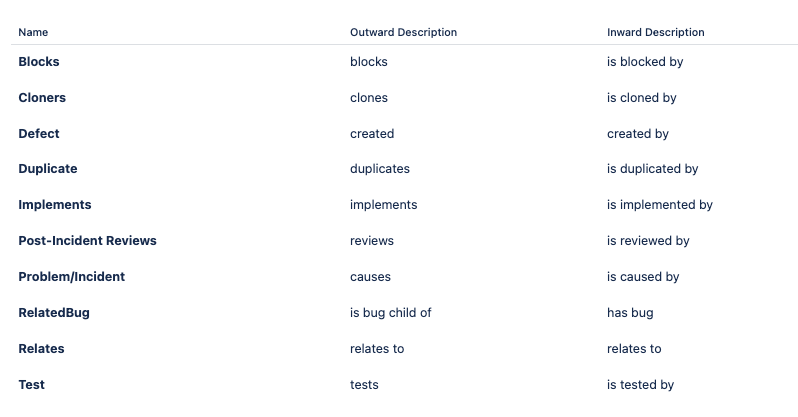Click the Cloners link type name
Image resolution: width=798 pixels, height=417 pixels.
tap(42, 98)
